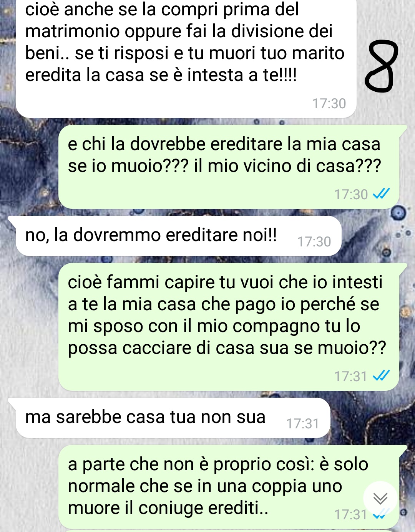Click the 17:31 timestamp under 'se muoio??'

click(x=351, y=377)
